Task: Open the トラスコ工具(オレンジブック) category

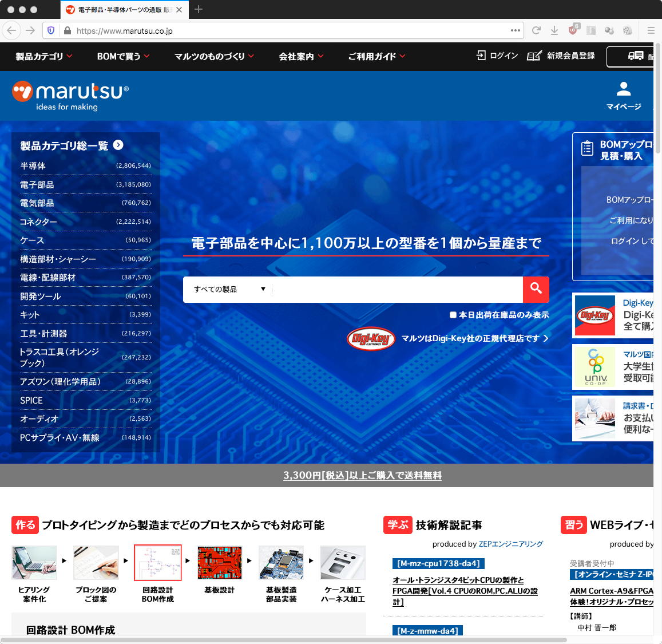Action: 86,357
